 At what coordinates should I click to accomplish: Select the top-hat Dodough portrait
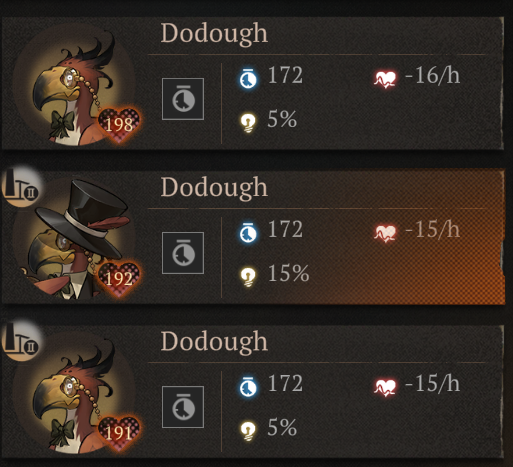[74, 239]
